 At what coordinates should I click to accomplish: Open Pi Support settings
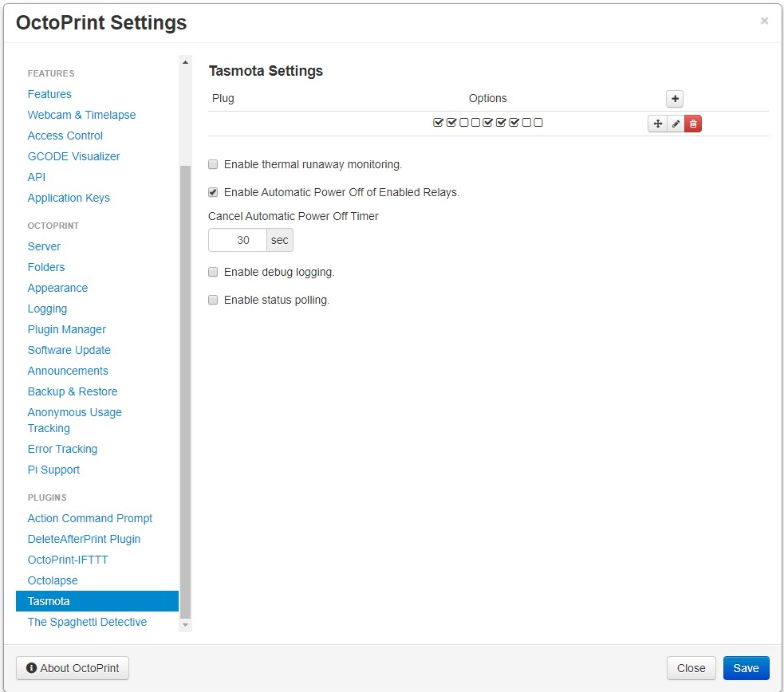(x=53, y=470)
